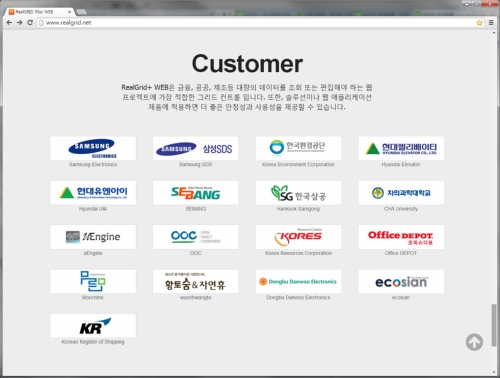
Task: Reload the page with refresh icon
Action: [x=30, y=23]
